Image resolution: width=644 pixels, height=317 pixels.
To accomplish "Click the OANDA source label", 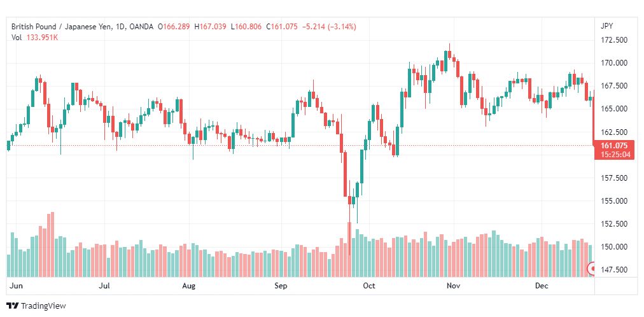I will [x=141, y=27].
